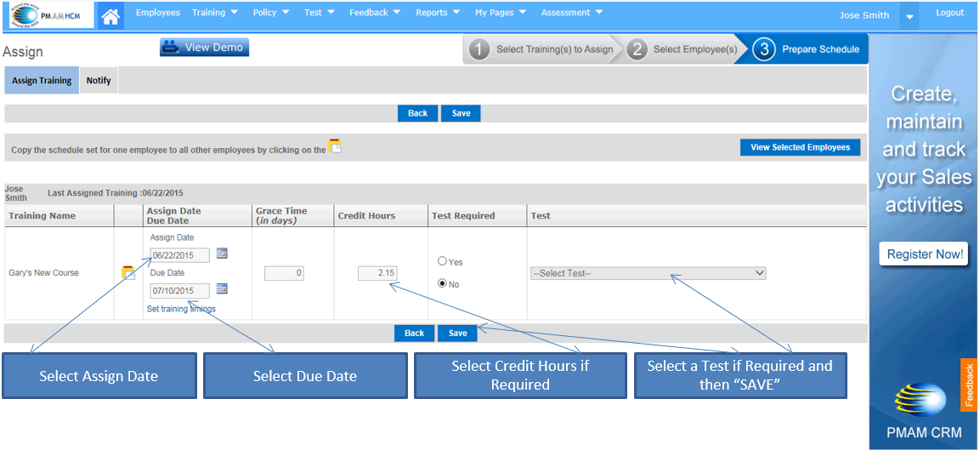
Task: Select Yes for Test Required
Action: [443, 261]
